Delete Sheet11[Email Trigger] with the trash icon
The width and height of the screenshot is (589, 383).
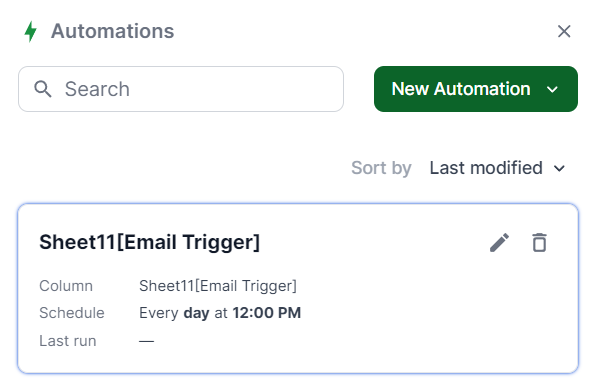click(x=539, y=242)
